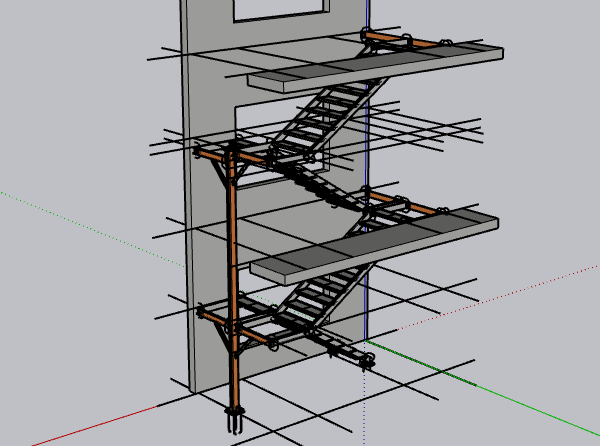Image resolution: width=600 pixels, height=446 pixels.
Task: Select the upper concrete landing slab
Action: tap(377, 69)
